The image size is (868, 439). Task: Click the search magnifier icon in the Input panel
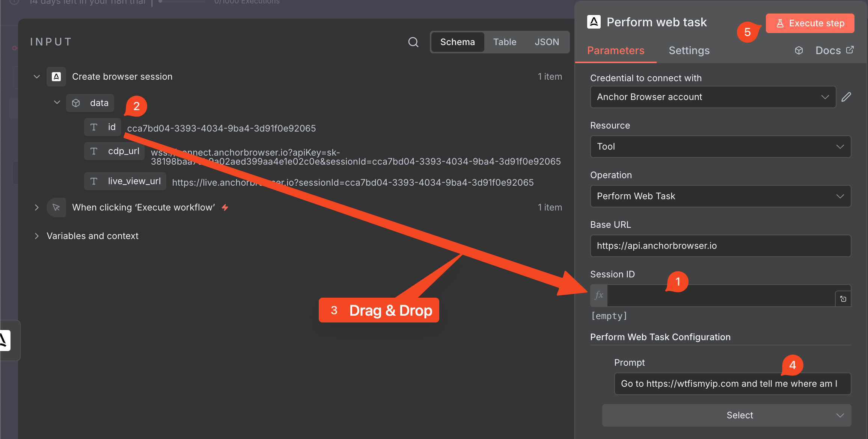413,42
